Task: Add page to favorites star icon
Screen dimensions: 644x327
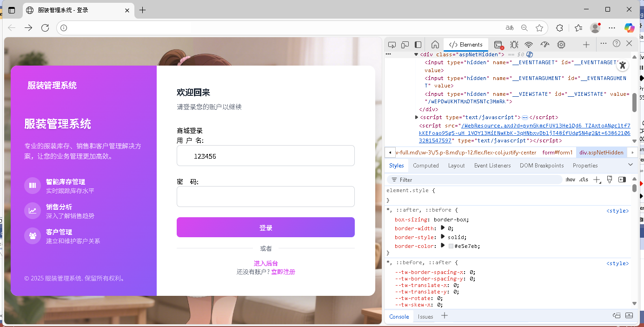Action: coord(539,28)
